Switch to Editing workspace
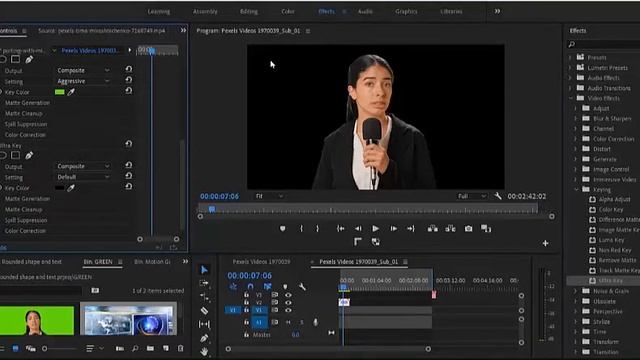Screen dimensions: 640x360 (249, 11)
